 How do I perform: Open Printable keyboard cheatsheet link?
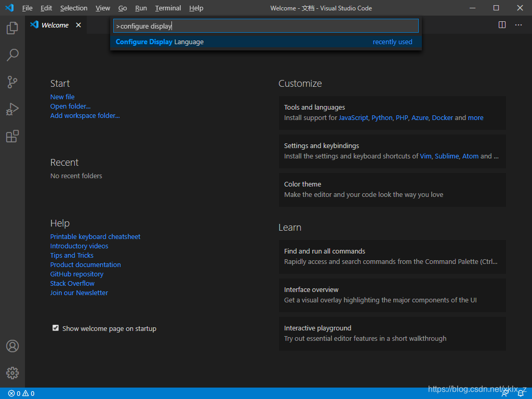coord(96,236)
